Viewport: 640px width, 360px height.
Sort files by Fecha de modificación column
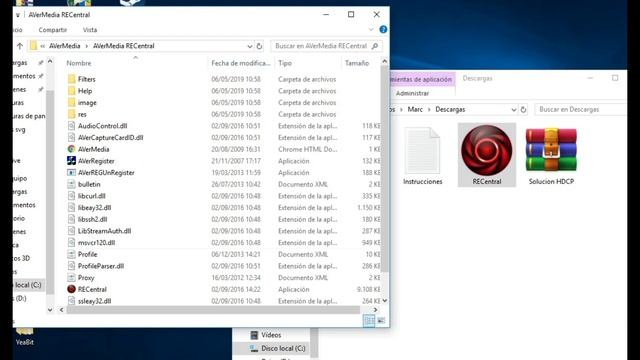[x=241, y=63]
